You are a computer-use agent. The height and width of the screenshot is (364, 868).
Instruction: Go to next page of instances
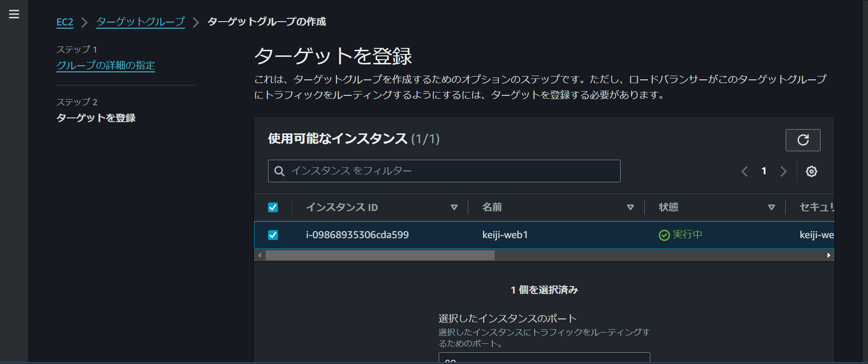tap(783, 171)
